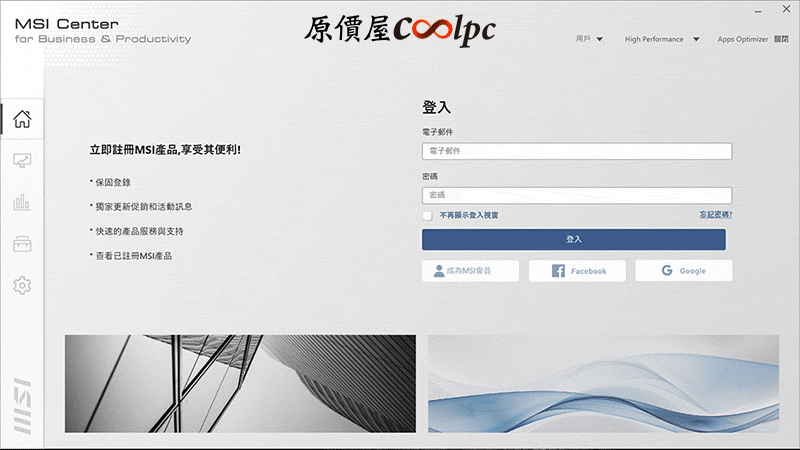This screenshot has height=450, width=800.
Task: Focus the 密碼 password input field
Action: [x=577, y=195]
